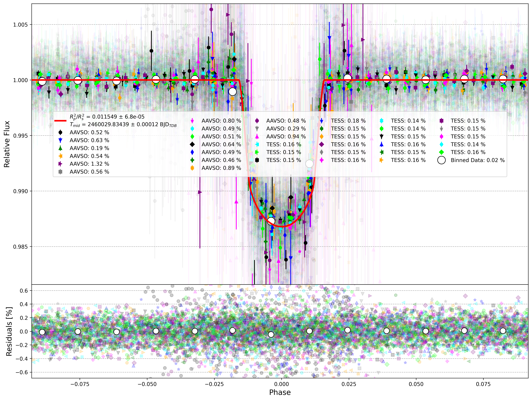
Task: Pick the 'AAVSO: 0.54 %' legend label
Action: pyautogui.click(x=89, y=156)
